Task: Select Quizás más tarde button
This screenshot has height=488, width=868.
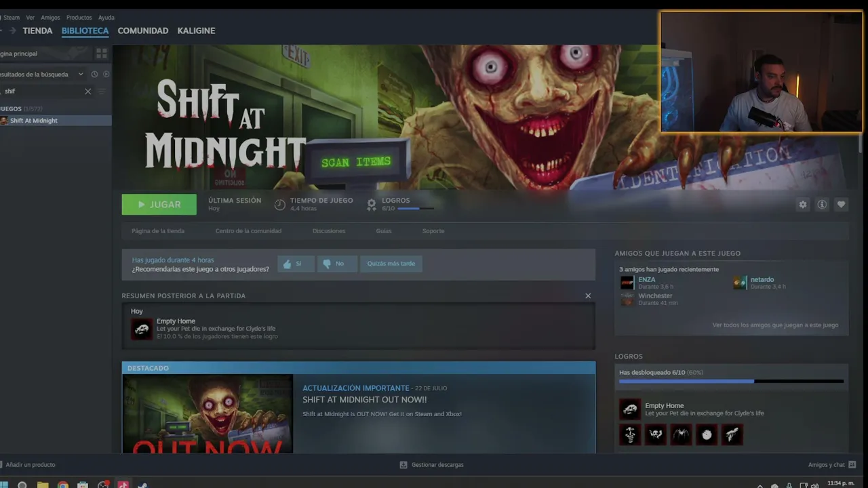Action: [x=391, y=264]
